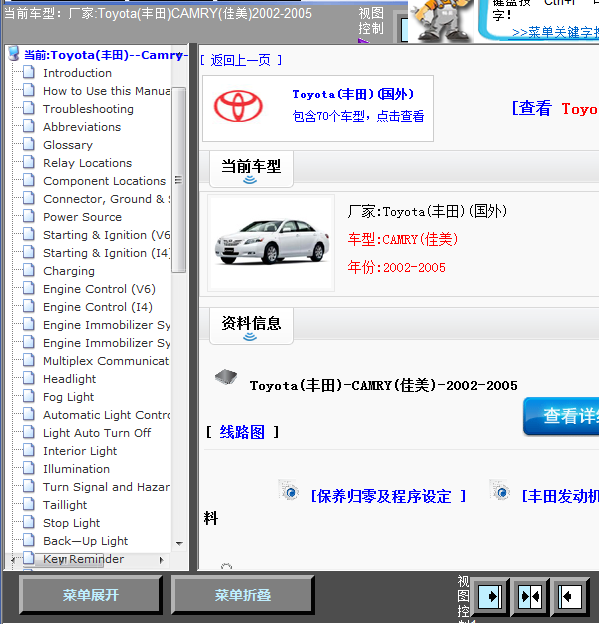
Task: Click the 查看 Toyo link on right
Action: 555,108
